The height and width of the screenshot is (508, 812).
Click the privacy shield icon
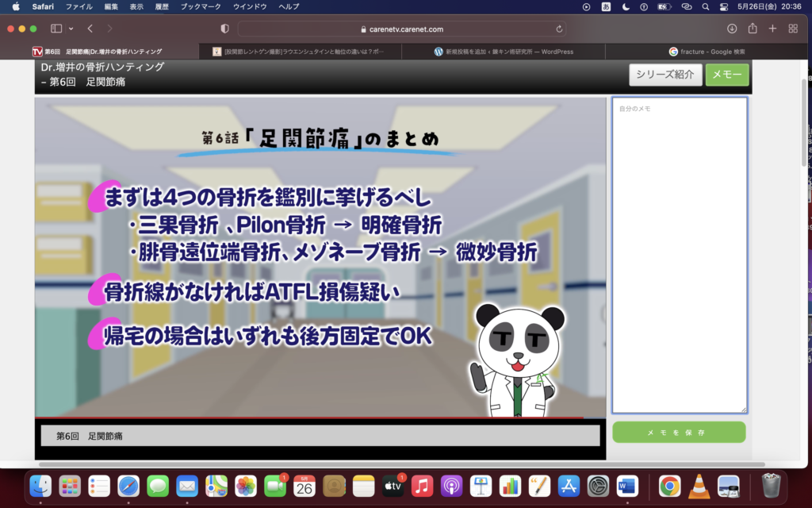(x=224, y=29)
